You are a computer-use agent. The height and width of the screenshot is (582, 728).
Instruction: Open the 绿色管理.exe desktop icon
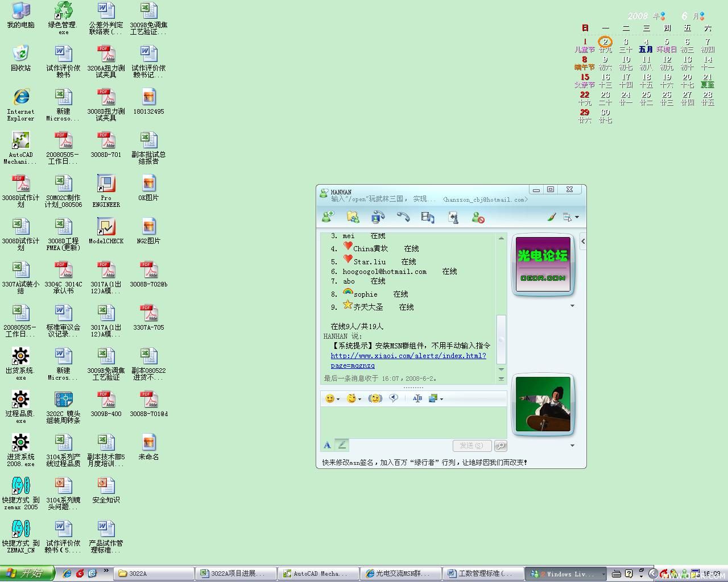(63, 18)
